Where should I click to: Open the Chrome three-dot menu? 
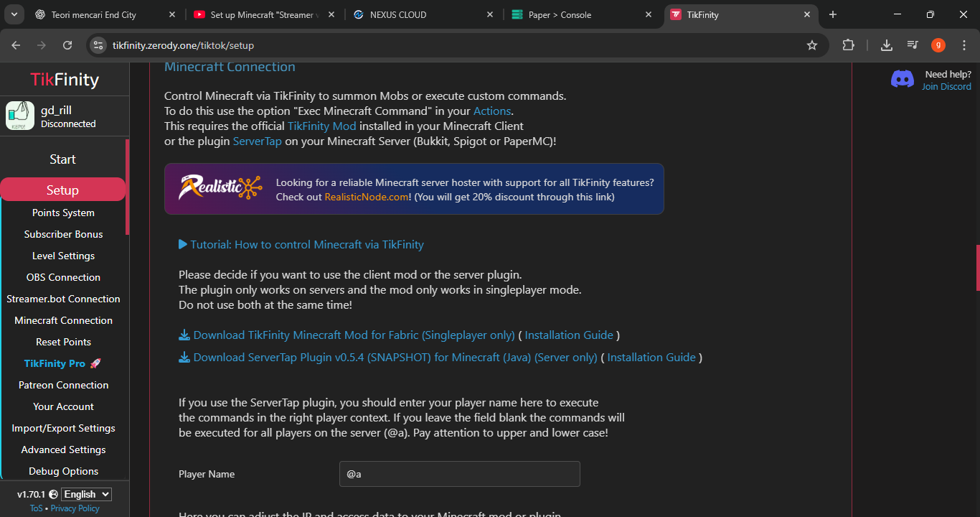[x=963, y=45]
